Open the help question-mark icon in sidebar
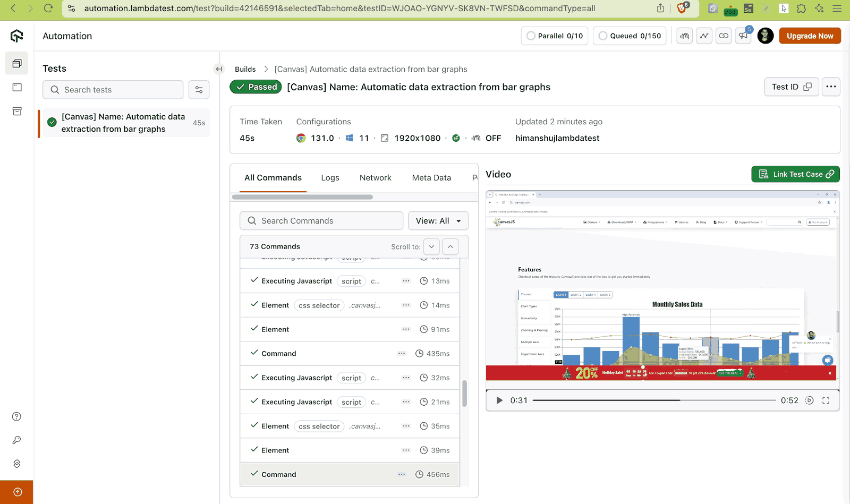 16,416
